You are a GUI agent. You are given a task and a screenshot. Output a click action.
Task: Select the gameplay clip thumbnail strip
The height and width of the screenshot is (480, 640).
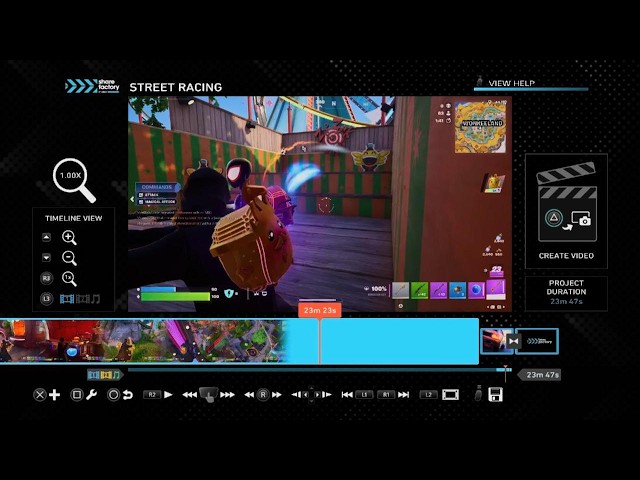point(143,341)
